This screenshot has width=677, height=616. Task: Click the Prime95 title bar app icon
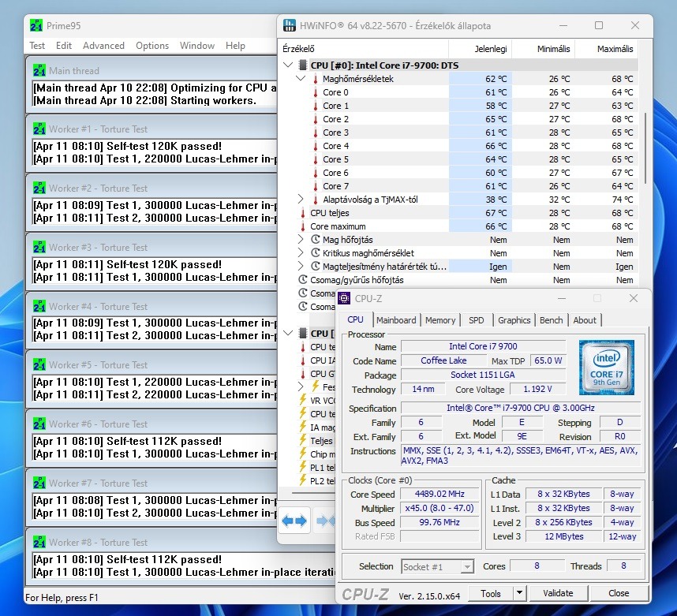tap(36, 25)
